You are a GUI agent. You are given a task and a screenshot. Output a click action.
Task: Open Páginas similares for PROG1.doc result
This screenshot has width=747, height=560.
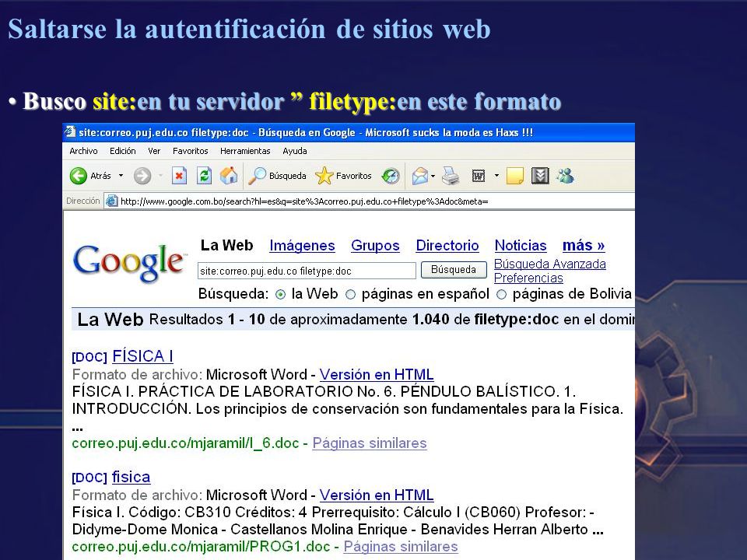coord(401,547)
